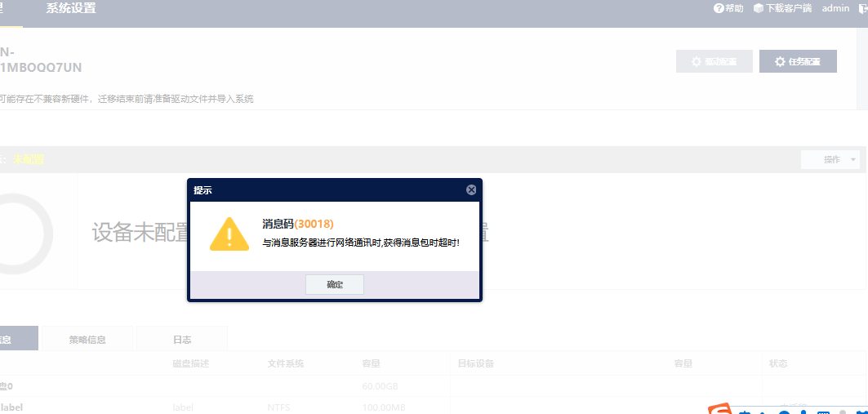Click the NTFS file system cell
Screen dimensions: 868x414
tap(278, 408)
